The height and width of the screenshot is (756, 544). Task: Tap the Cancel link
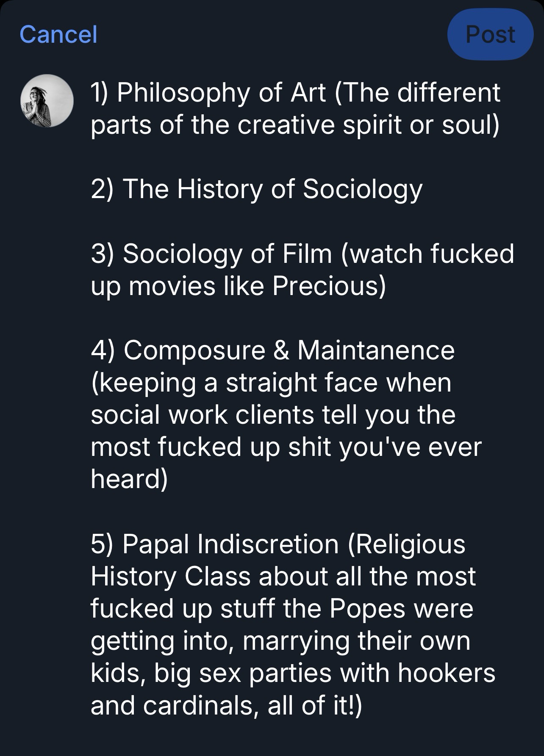tap(58, 34)
